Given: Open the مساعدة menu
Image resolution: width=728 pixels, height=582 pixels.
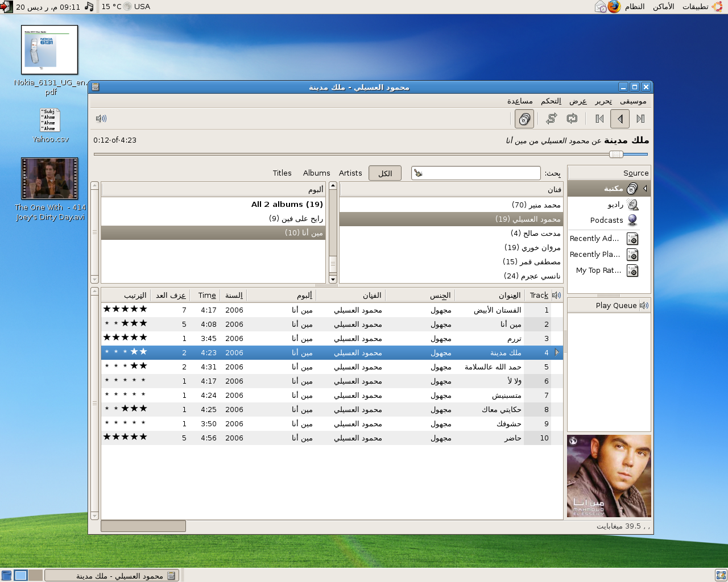Looking at the screenshot, I should pyautogui.click(x=520, y=101).
